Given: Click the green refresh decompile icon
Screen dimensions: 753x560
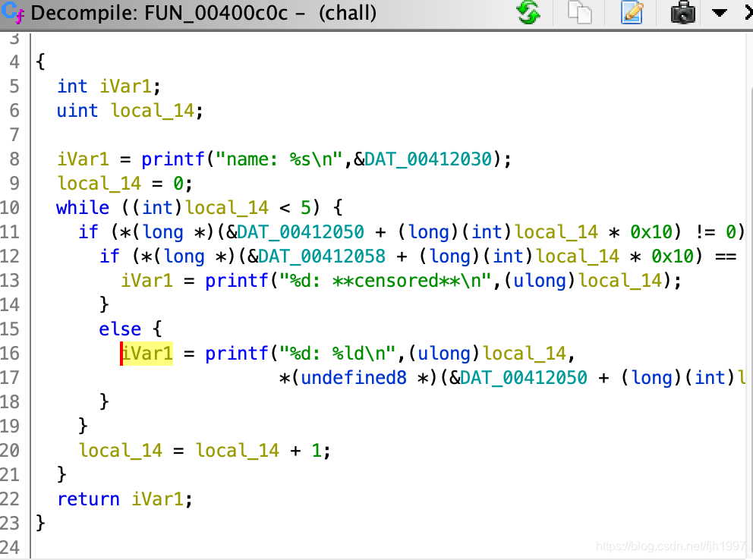Looking at the screenshot, I should point(529,12).
